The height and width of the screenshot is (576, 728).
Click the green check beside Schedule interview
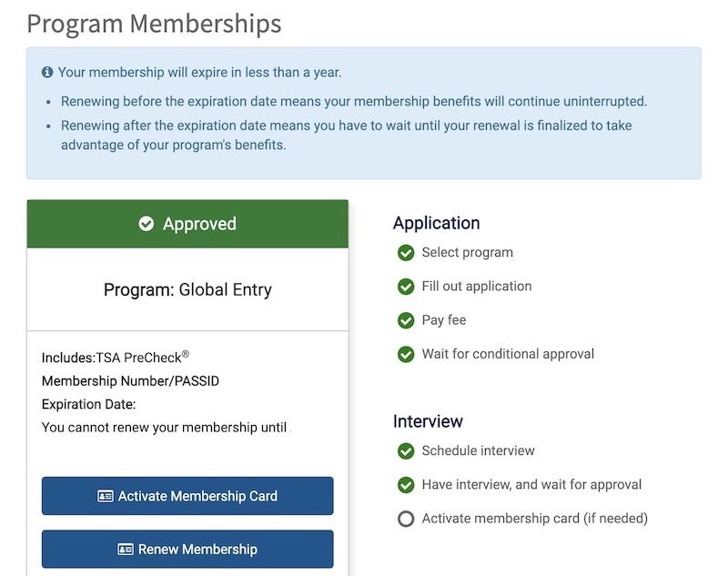pyautogui.click(x=406, y=451)
